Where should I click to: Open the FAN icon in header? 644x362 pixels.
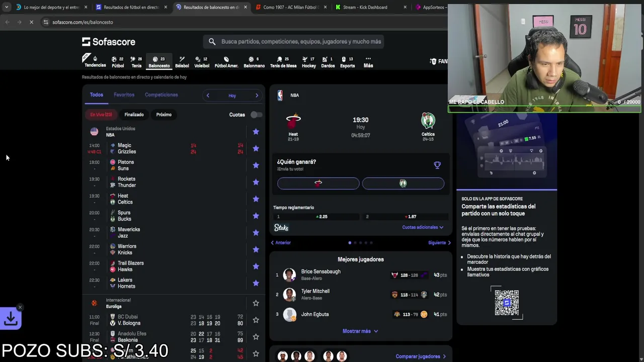pyautogui.click(x=439, y=61)
